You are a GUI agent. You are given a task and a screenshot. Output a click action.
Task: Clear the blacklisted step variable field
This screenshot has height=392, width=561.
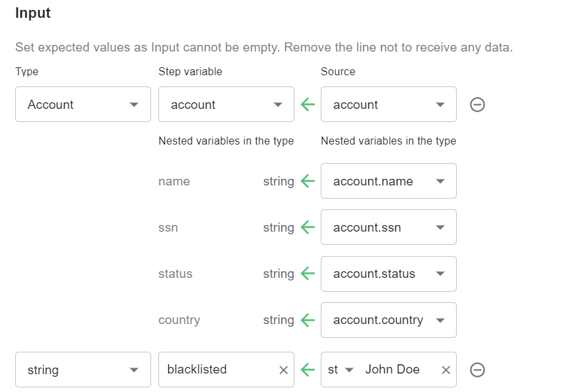(283, 370)
